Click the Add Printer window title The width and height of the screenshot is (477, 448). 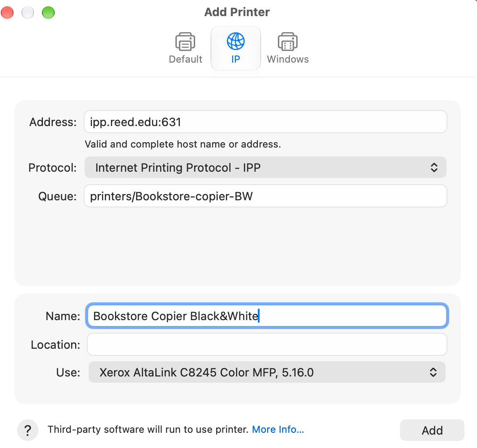237,12
